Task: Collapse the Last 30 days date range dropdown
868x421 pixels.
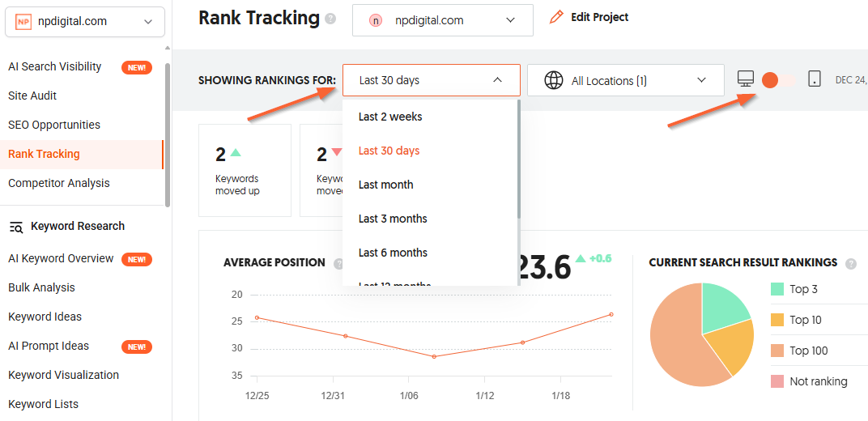Action: coord(432,80)
